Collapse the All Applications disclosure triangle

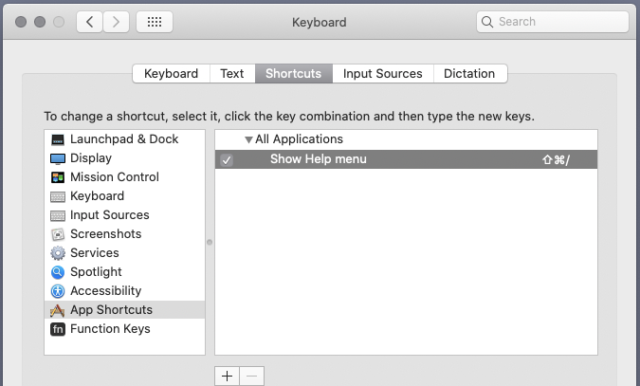click(249, 140)
